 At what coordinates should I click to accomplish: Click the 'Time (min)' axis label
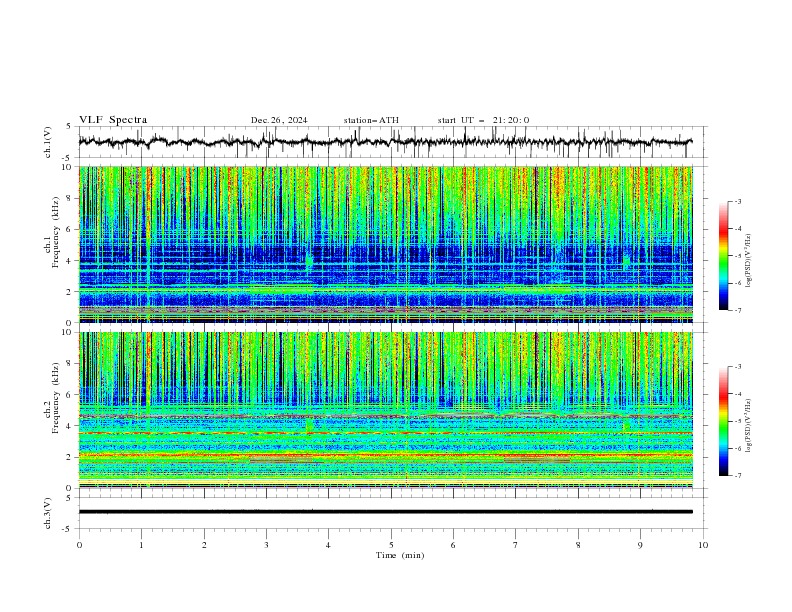[x=400, y=555]
